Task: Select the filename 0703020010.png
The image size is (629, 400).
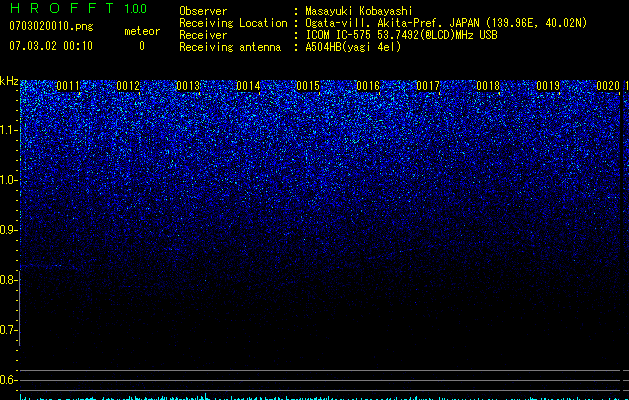Action: point(51,26)
